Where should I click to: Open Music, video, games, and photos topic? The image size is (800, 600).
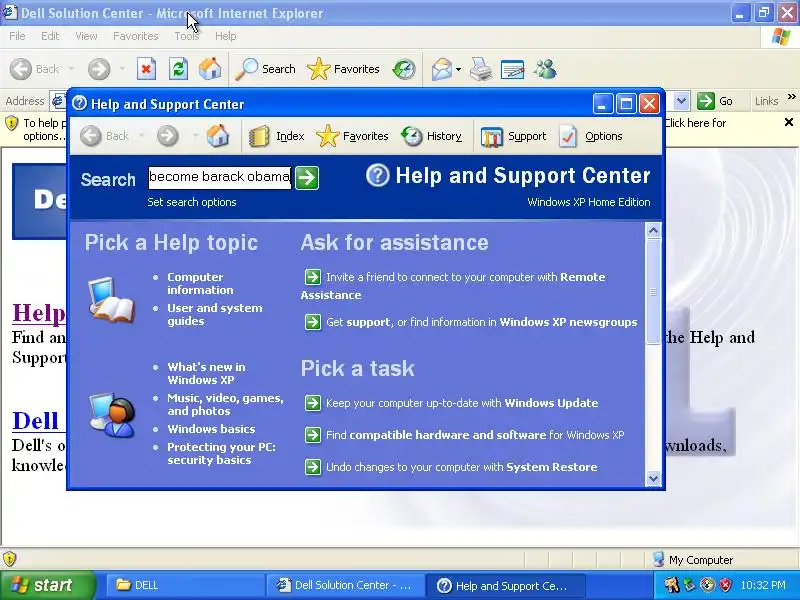point(226,405)
